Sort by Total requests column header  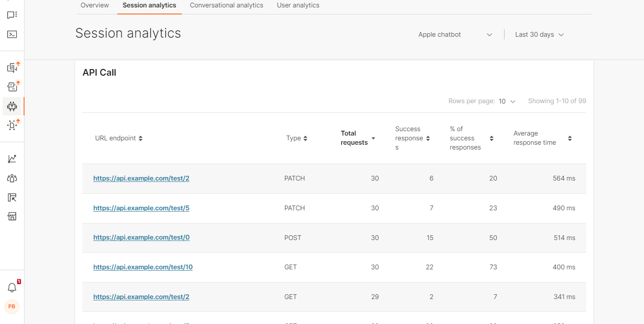pos(358,138)
